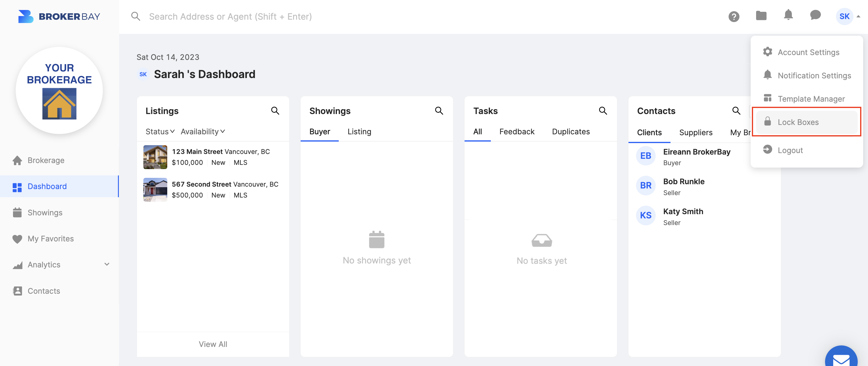The width and height of the screenshot is (868, 366).
Task: Click the My Favorites heart icon
Action: point(17,239)
